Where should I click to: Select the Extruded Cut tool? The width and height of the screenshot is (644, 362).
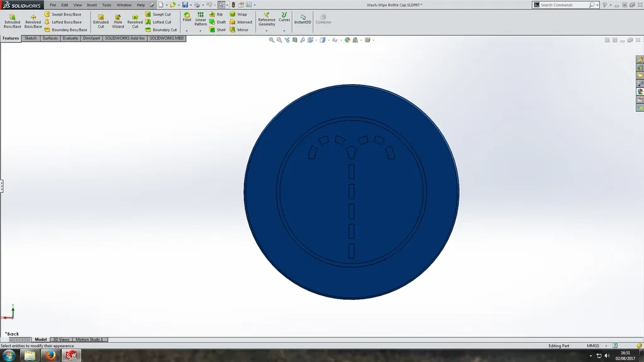pos(101,21)
